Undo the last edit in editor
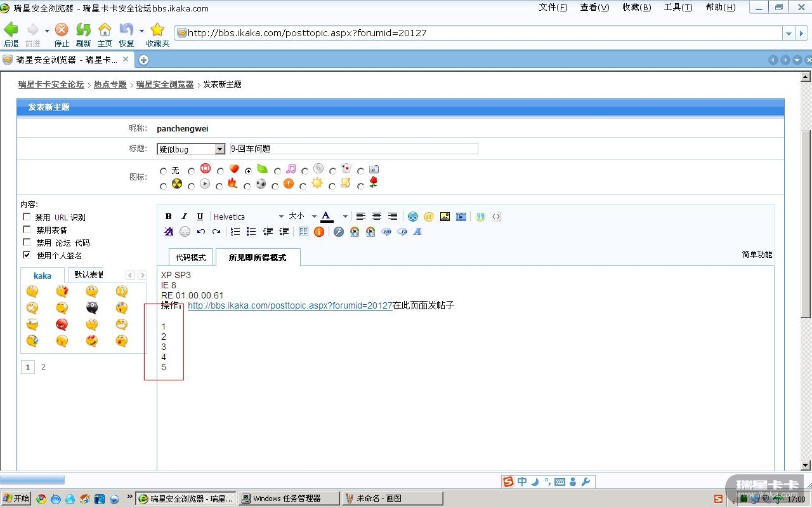This screenshot has width=812, height=508. point(201,232)
